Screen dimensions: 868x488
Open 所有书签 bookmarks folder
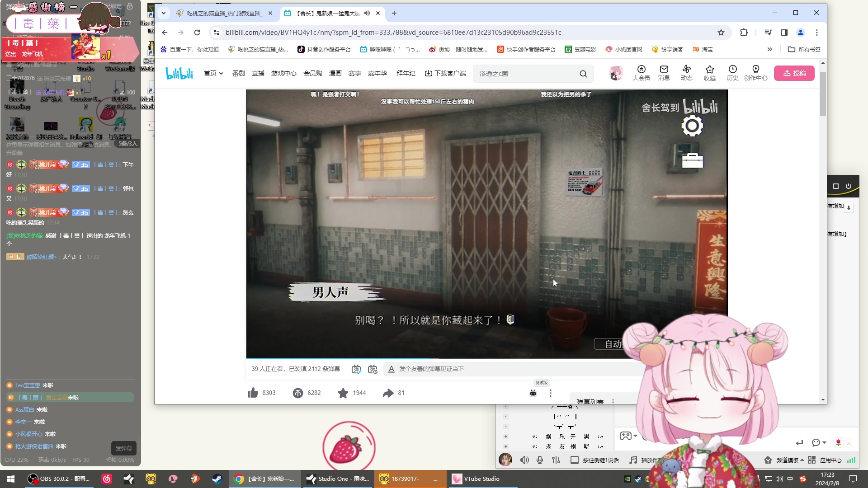pyautogui.click(x=804, y=49)
